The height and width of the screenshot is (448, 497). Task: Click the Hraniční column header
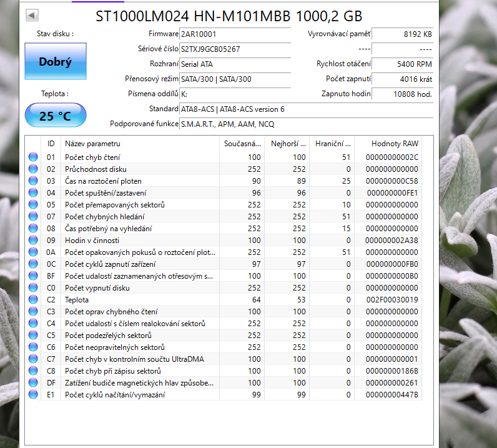pos(332,144)
